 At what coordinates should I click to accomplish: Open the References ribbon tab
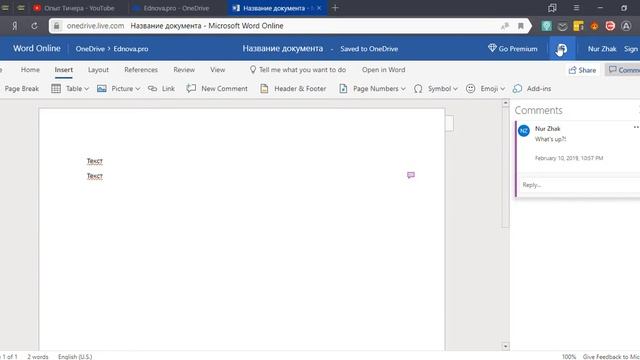[141, 70]
